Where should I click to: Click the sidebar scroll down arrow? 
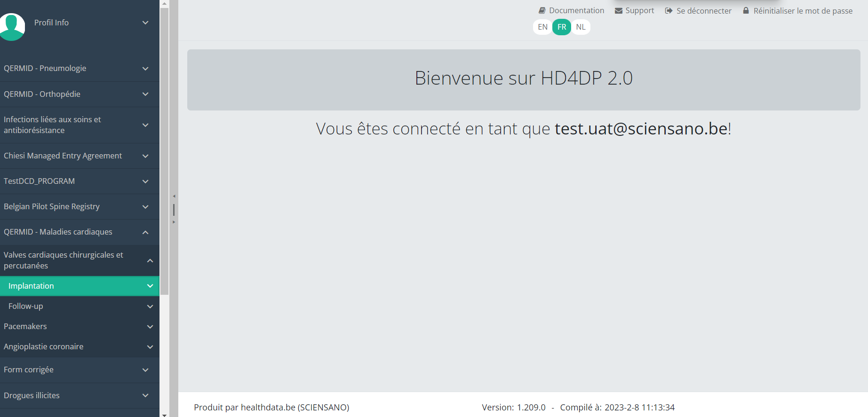pyautogui.click(x=164, y=414)
